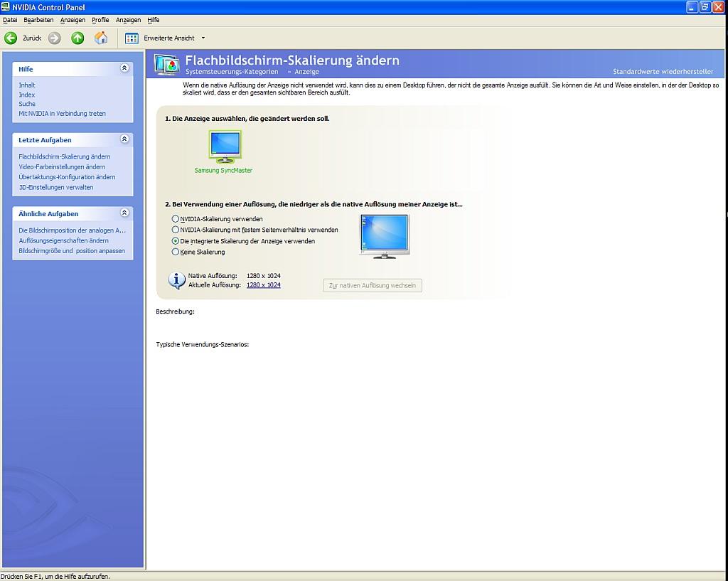Click the green Zurück back arrow icon
728x581 pixels.
pyautogui.click(x=11, y=38)
